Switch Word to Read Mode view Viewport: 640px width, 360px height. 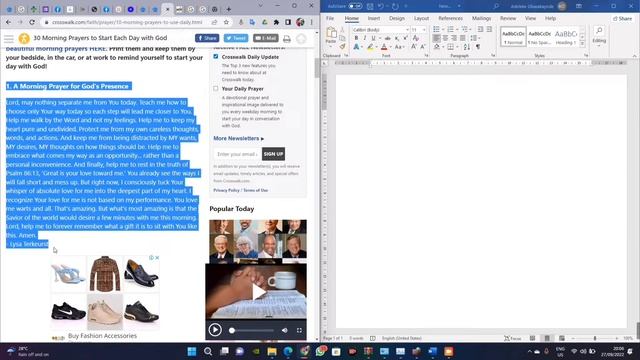(532, 338)
